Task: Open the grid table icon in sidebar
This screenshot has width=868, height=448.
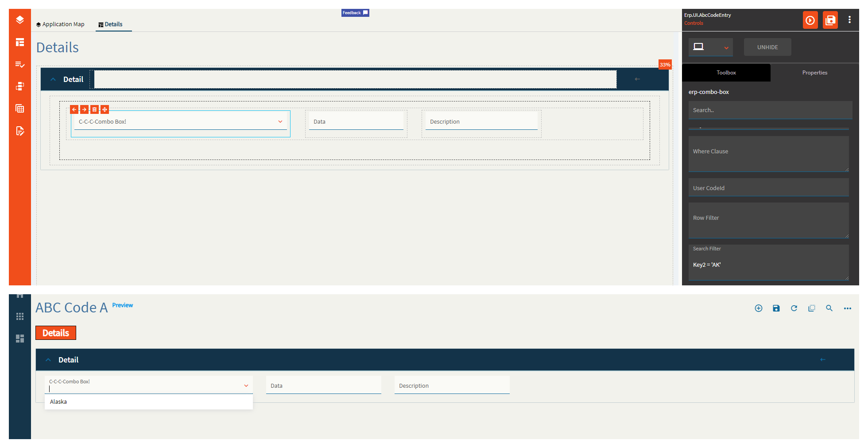Action: [x=20, y=109]
